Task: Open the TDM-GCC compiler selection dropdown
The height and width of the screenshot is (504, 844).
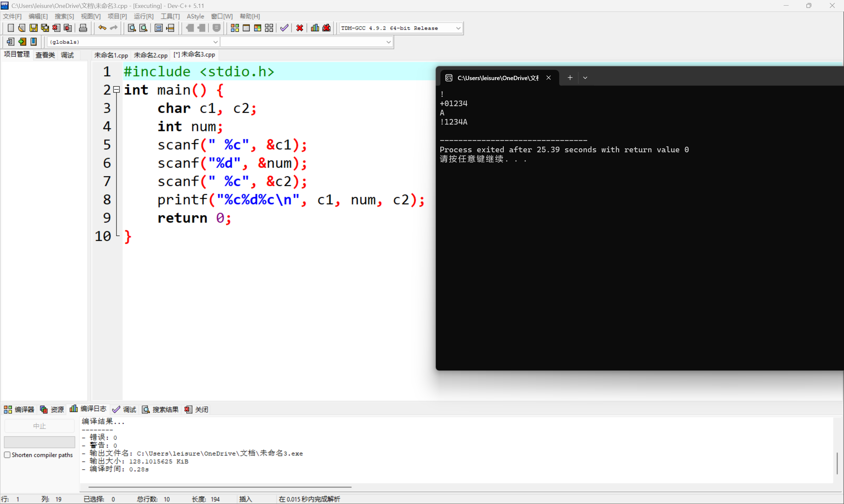Action: click(x=458, y=28)
